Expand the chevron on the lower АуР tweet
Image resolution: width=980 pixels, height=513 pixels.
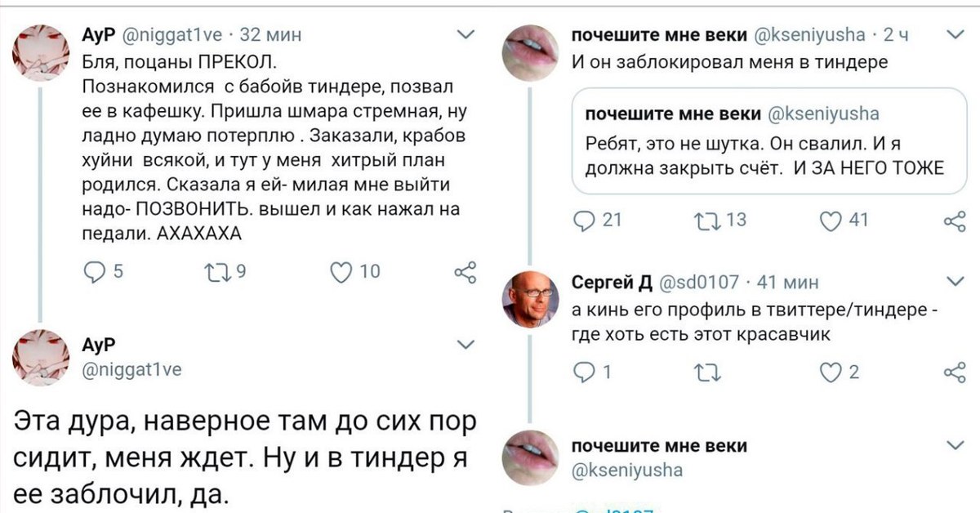point(465,344)
